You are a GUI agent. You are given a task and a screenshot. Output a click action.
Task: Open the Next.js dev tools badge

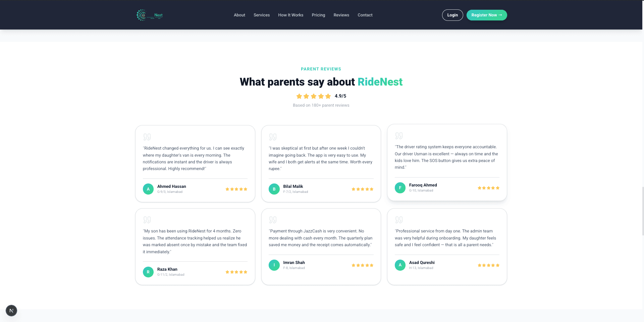tap(11, 311)
